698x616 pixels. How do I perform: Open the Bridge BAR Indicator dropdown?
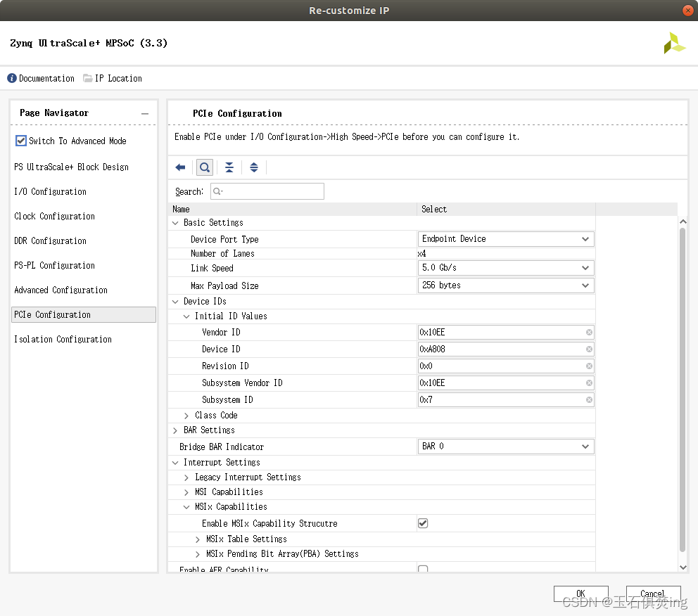[506, 447]
